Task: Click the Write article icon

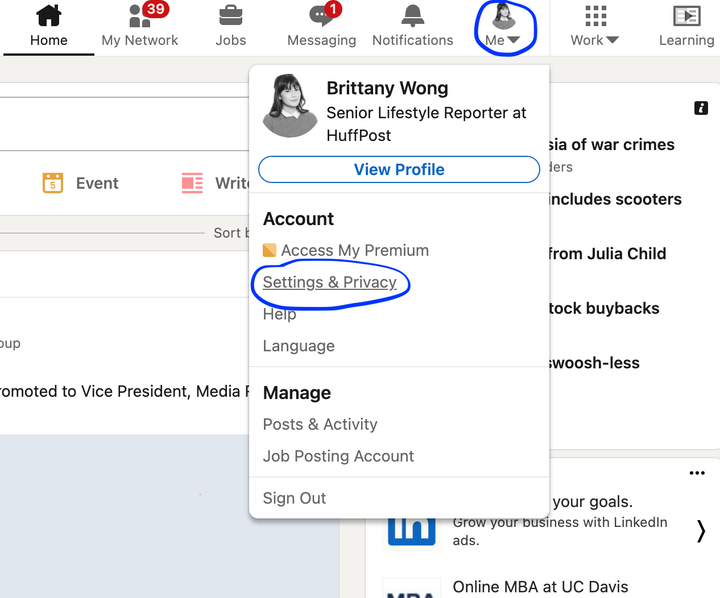Action: 192,183
